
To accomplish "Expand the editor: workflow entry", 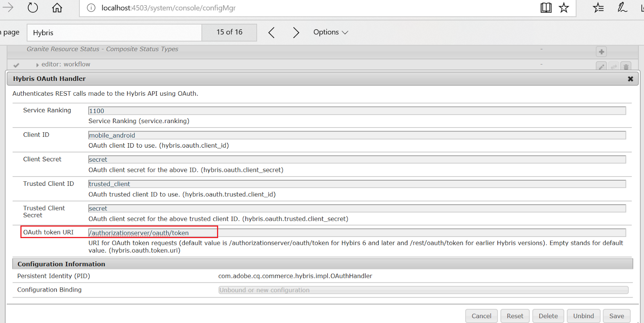I will pos(37,65).
